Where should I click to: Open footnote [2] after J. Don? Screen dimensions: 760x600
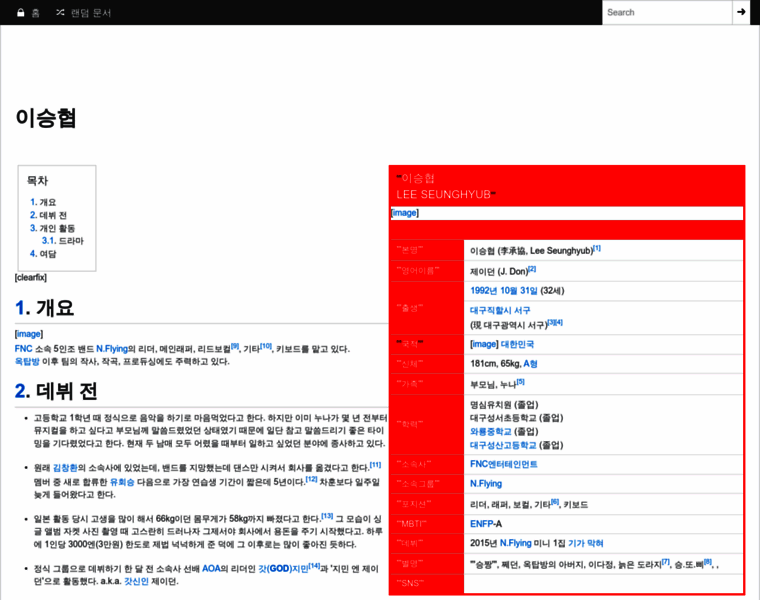(x=532, y=269)
